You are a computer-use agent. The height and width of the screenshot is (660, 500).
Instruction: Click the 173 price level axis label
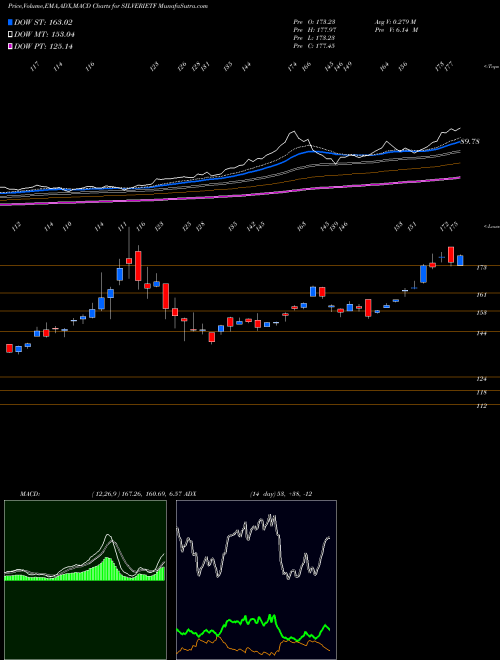click(x=482, y=268)
